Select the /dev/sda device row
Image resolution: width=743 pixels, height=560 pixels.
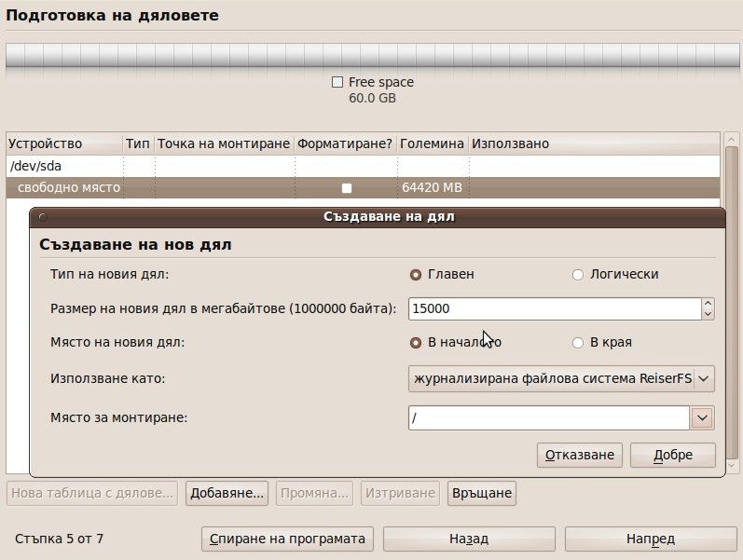tap(363, 166)
